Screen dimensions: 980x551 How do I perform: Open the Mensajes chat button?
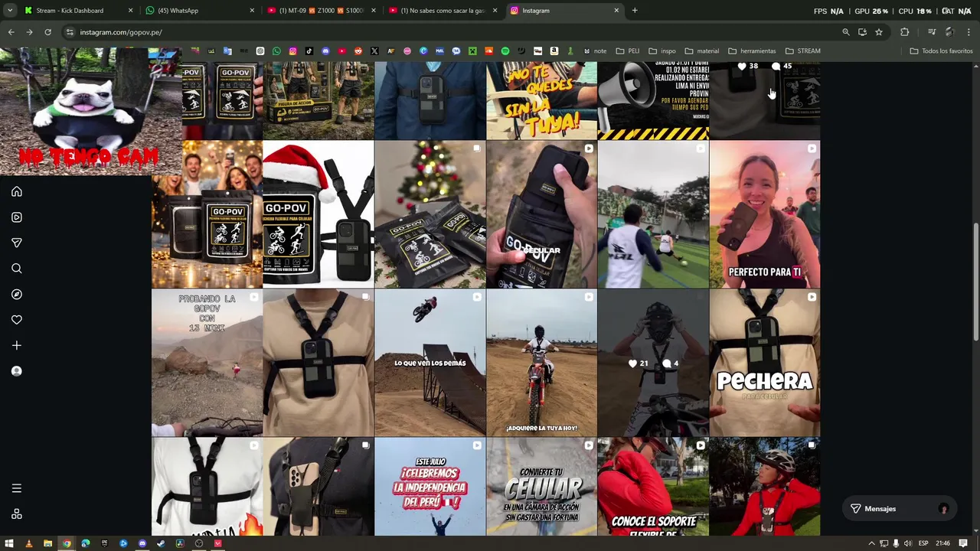(899, 509)
